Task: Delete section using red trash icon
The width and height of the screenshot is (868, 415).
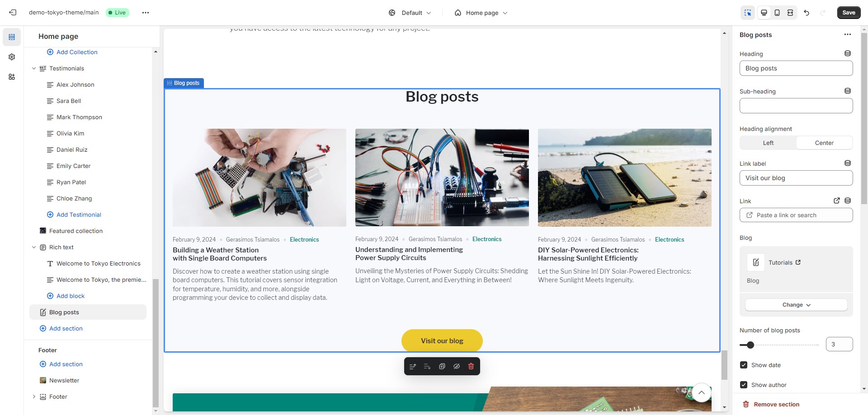Action: coord(471,366)
